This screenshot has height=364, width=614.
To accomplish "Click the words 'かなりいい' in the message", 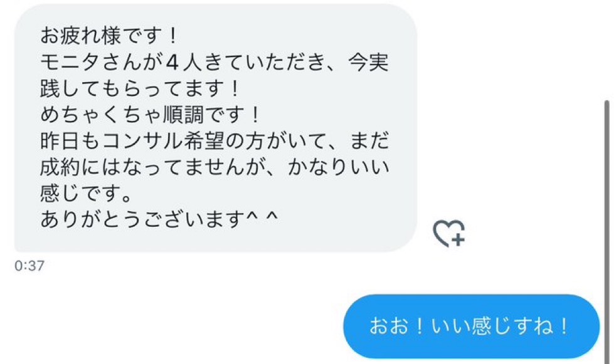I will pos(339,167).
